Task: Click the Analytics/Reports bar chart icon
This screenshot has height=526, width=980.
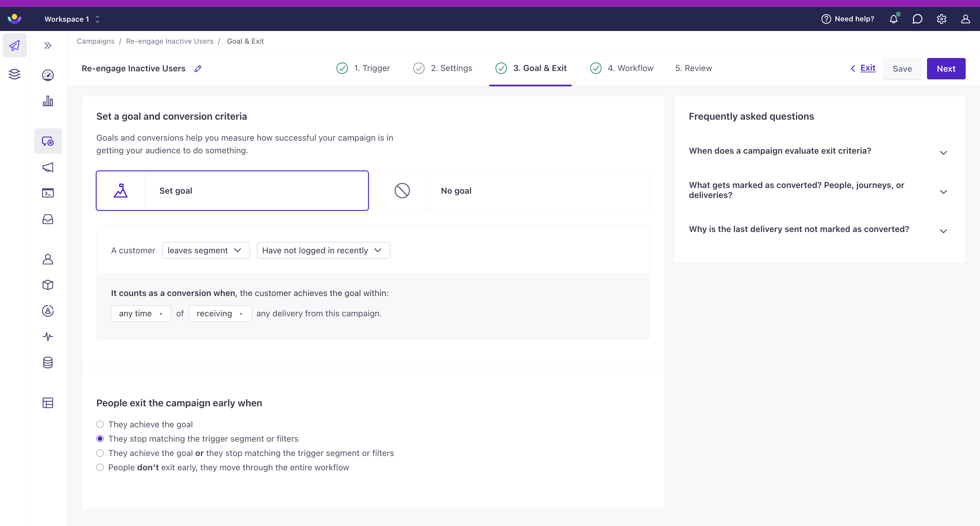Action: coord(48,101)
